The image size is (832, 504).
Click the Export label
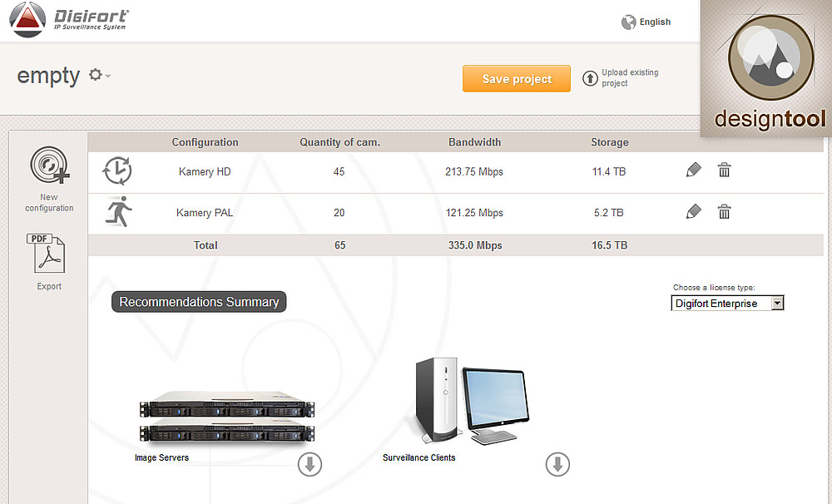49,286
